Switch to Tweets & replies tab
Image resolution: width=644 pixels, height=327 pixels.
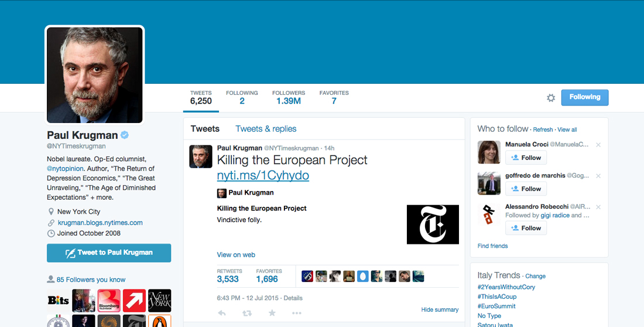coord(266,129)
